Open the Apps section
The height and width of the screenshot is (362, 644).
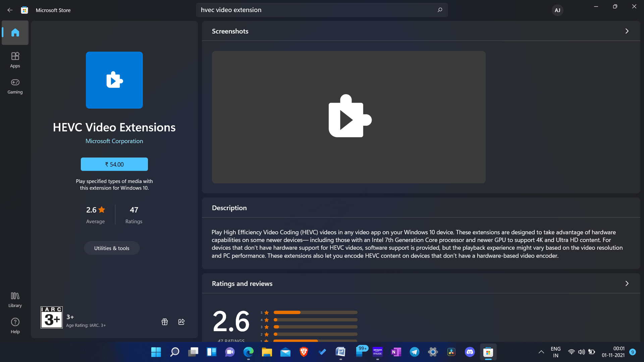15,60
